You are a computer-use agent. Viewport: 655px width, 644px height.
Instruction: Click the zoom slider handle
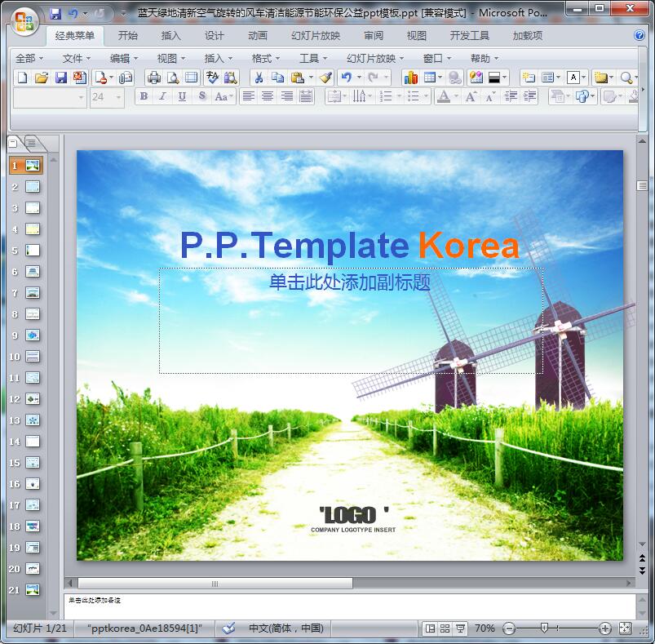tap(544, 628)
